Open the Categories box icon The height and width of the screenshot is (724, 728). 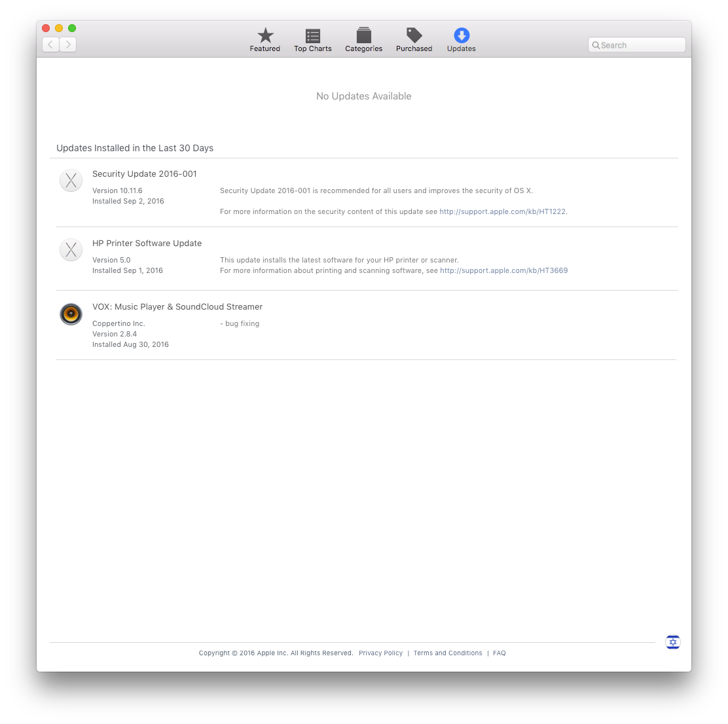pyautogui.click(x=363, y=35)
